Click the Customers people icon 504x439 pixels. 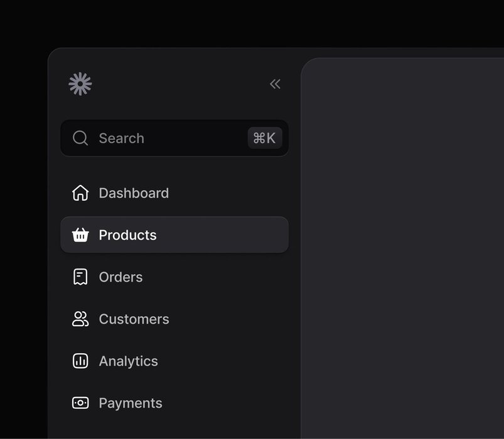click(x=80, y=319)
